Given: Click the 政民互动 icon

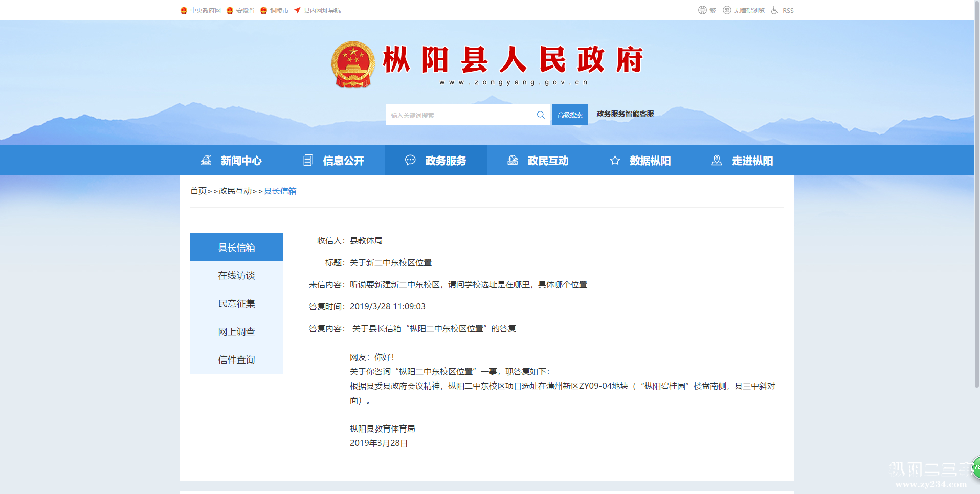Looking at the screenshot, I should (x=513, y=160).
